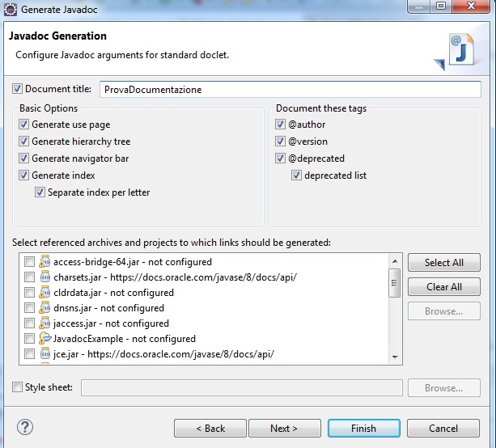Toggle the @version tag checkbox
The image size is (496, 448).
click(x=280, y=142)
